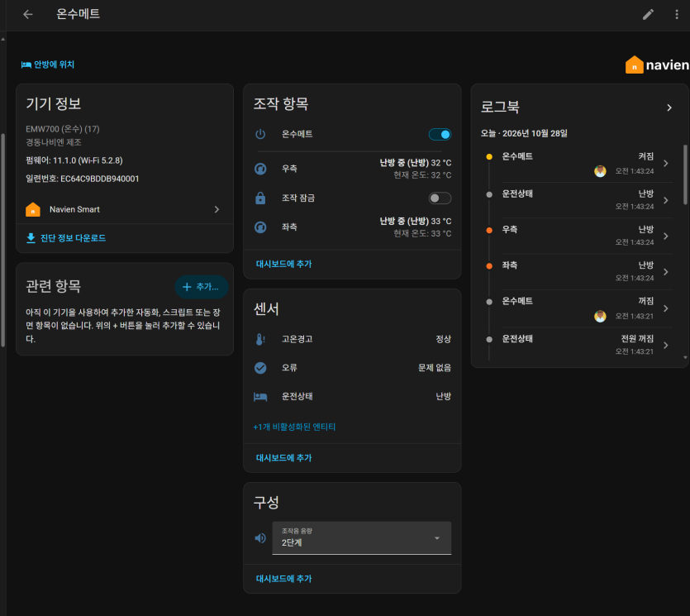
Task: Open 안방에 위치 area link
Action: (x=48, y=64)
